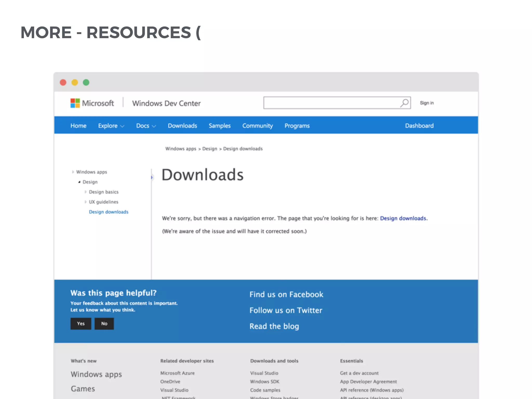
Task: Open API reference (Windows apps) link
Action: pyautogui.click(x=372, y=390)
